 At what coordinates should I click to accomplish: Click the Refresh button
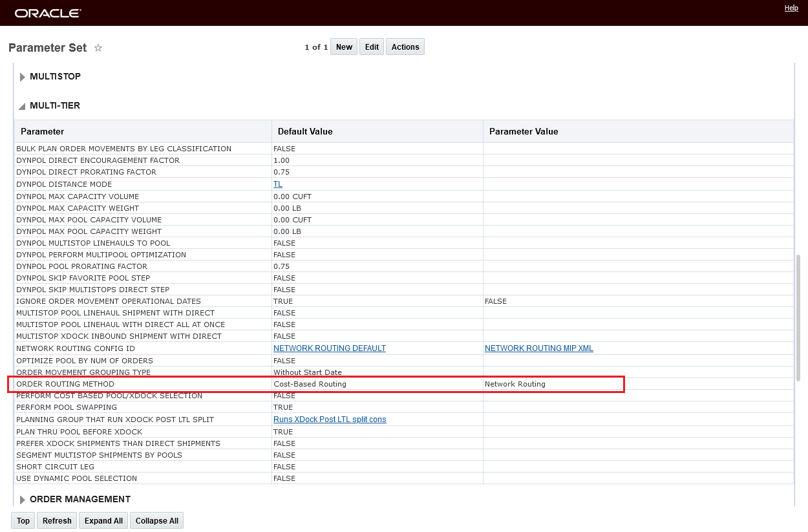click(57, 520)
